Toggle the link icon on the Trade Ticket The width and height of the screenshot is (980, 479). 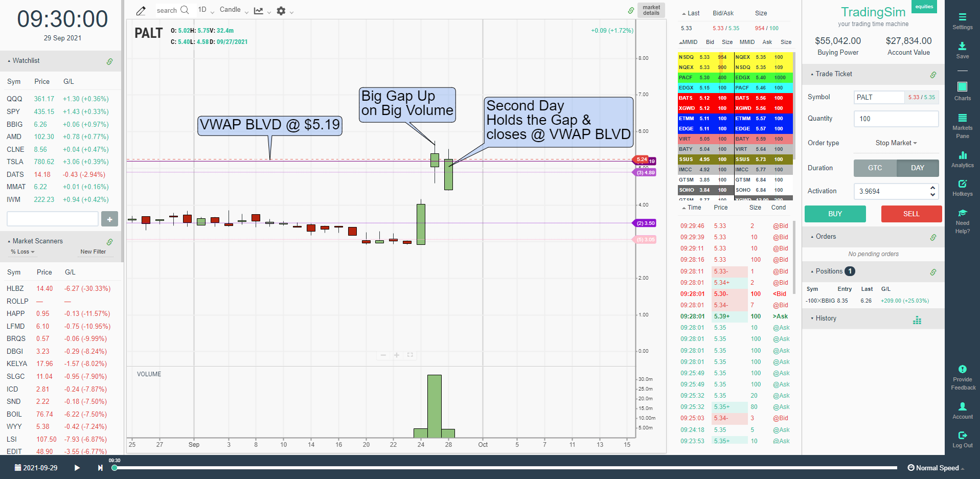(x=934, y=74)
